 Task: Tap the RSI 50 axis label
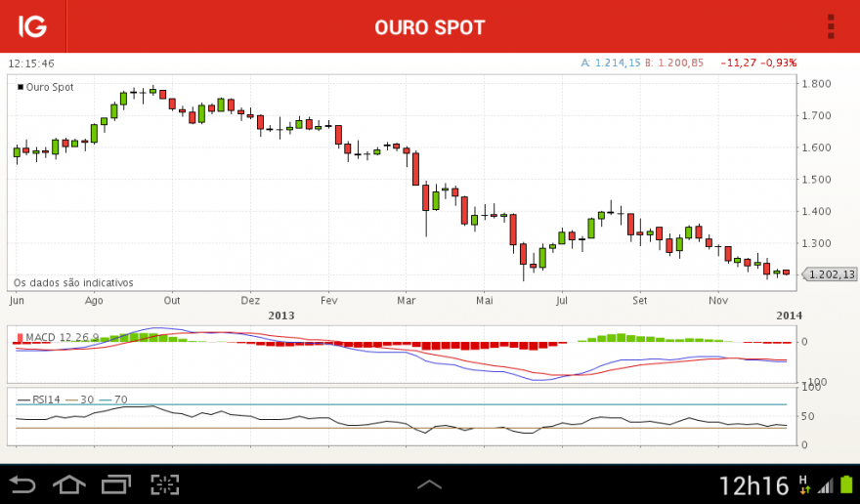(x=808, y=416)
